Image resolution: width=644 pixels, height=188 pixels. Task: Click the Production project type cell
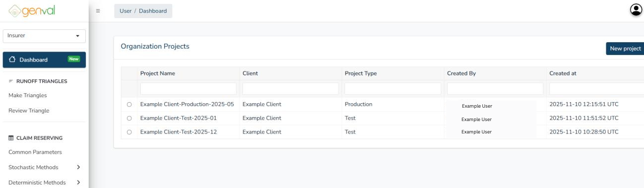tap(358, 104)
